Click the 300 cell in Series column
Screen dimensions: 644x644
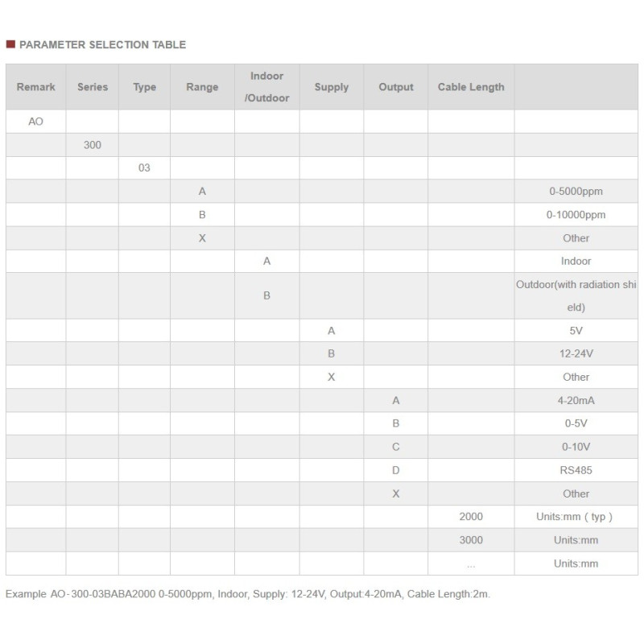tap(93, 146)
